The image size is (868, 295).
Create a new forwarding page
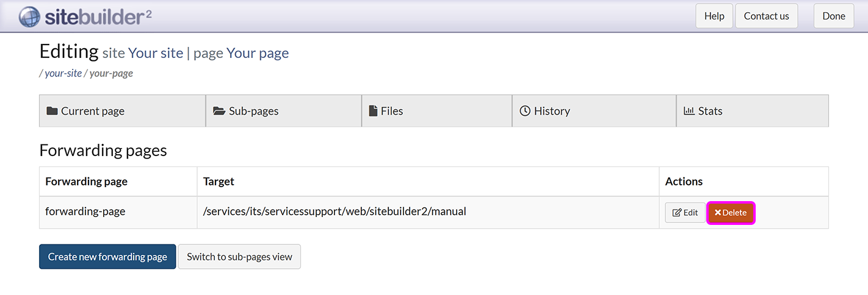107,257
